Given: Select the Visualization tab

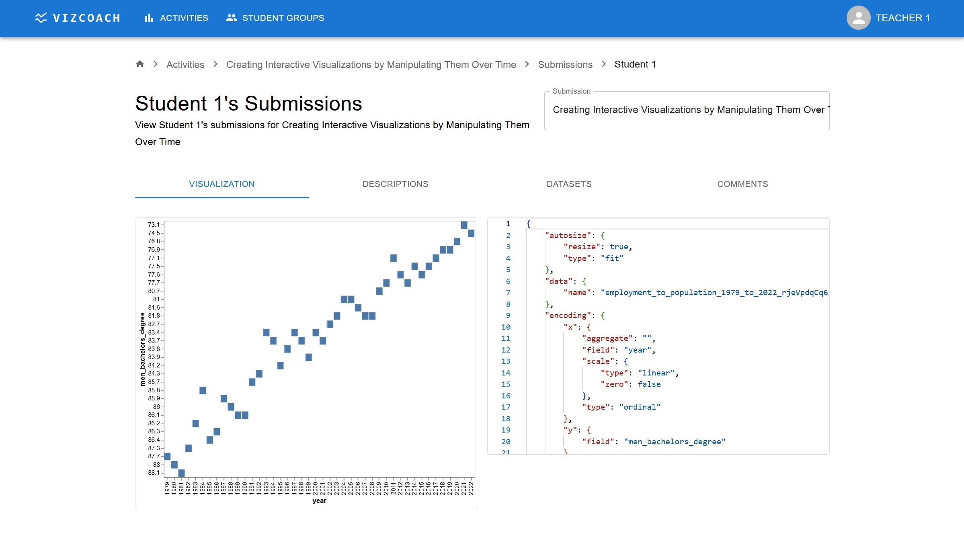Looking at the screenshot, I should point(222,184).
